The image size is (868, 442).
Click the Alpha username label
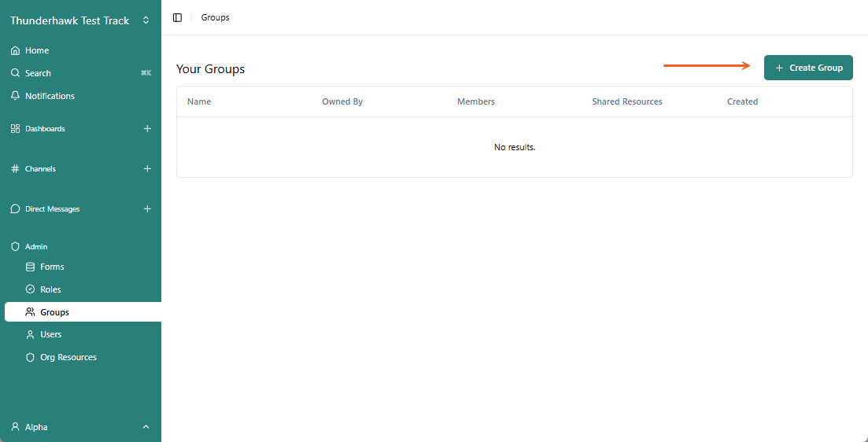click(x=36, y=427)
